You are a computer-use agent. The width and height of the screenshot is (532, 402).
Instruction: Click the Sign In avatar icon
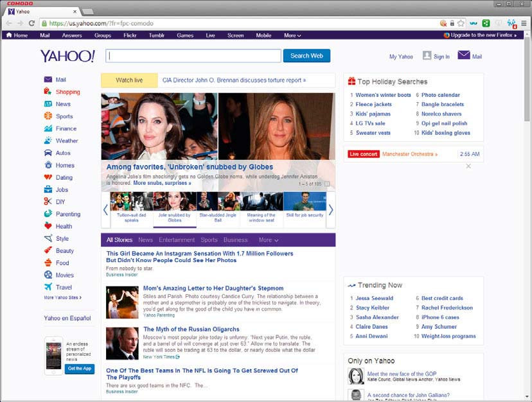click(427, 55)
